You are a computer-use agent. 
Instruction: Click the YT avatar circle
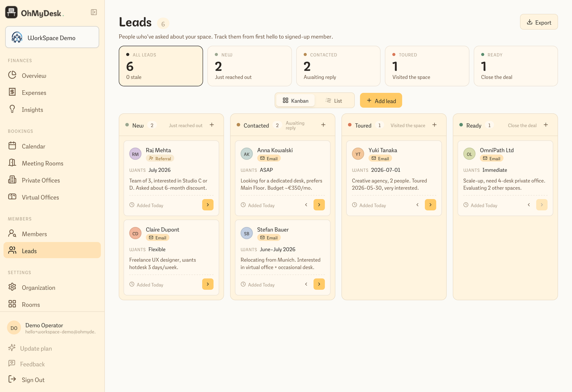click(x=358, y=154)
